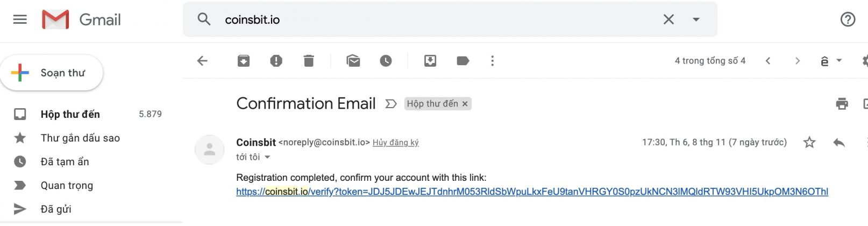Click the Soạn thư compose button
The width and height of the screenshot is (868, 226).
click(x=52, y=73)
